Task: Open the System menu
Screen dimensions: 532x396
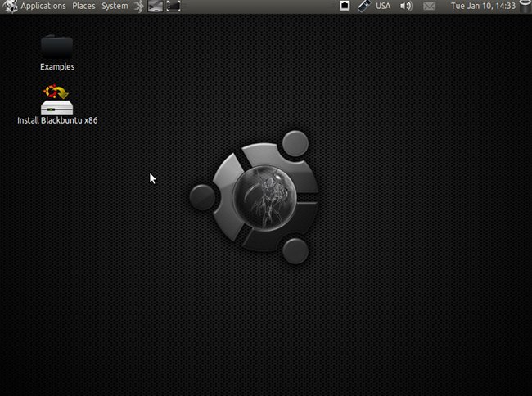Action: pyautogui.click(x=115, y=6)
